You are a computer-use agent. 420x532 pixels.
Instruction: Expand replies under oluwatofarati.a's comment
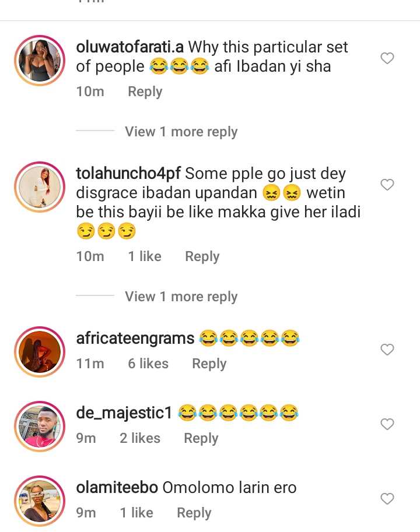(x=181, y=132)
